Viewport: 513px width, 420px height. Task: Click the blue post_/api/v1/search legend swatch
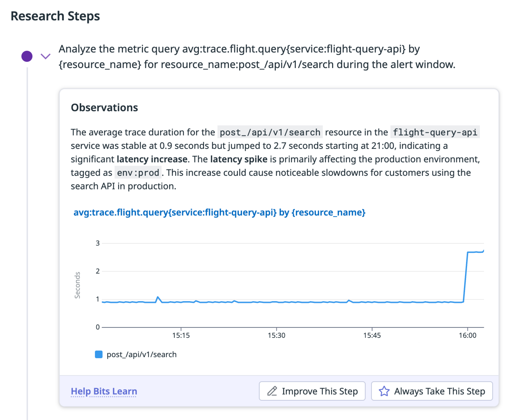[x=99, y=354]
